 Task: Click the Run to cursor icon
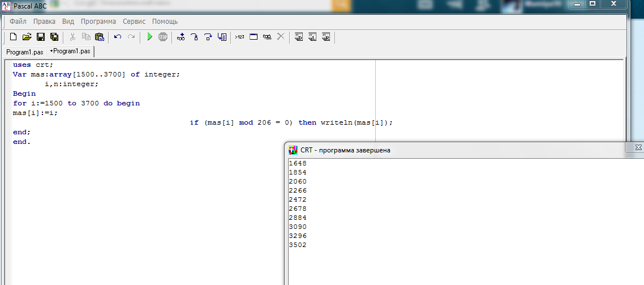222,37
